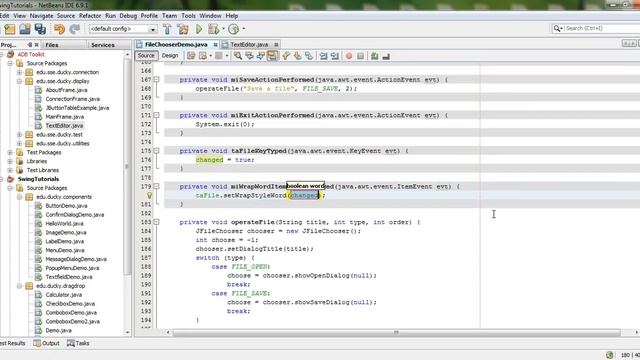The height and width of the screenshot is (360, 640).
Task: Click the Find Next Occurrence icon
Action: click(260, 56)
